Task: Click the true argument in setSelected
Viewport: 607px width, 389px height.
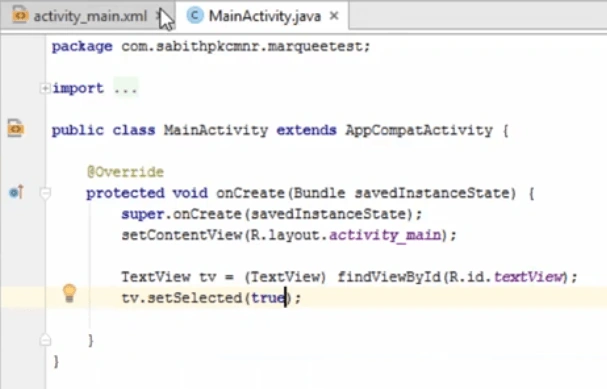Action: coord(268,298)
